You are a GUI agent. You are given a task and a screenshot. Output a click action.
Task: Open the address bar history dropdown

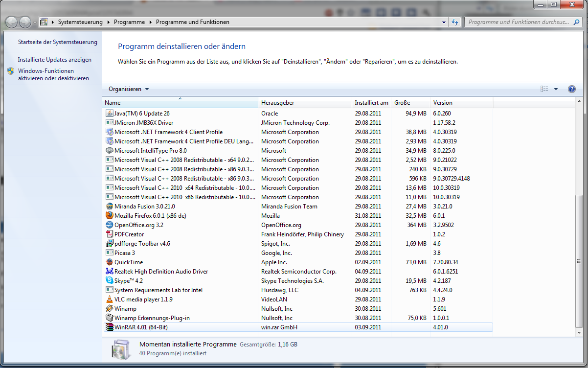pos(444,22)
